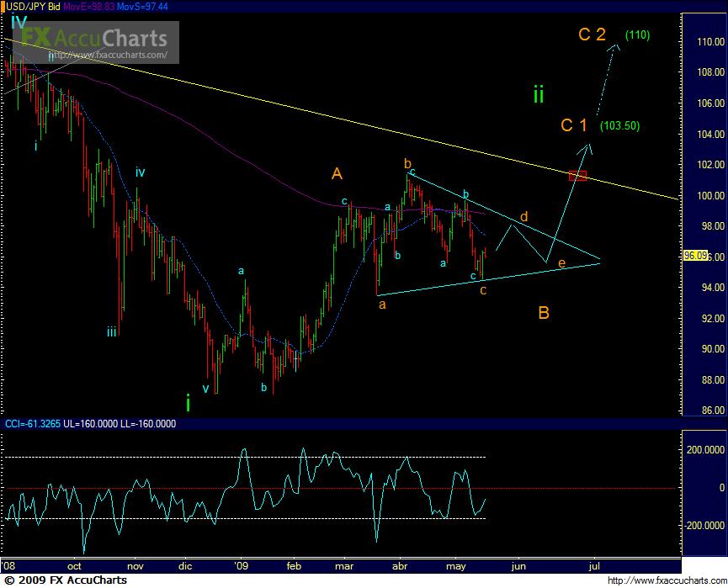Select the orange C 2 wave label

(592, 34)
